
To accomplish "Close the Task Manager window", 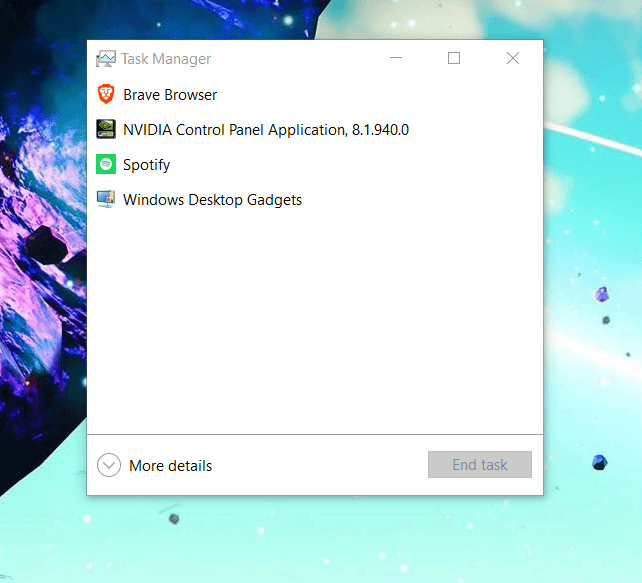I will (513, 58).
